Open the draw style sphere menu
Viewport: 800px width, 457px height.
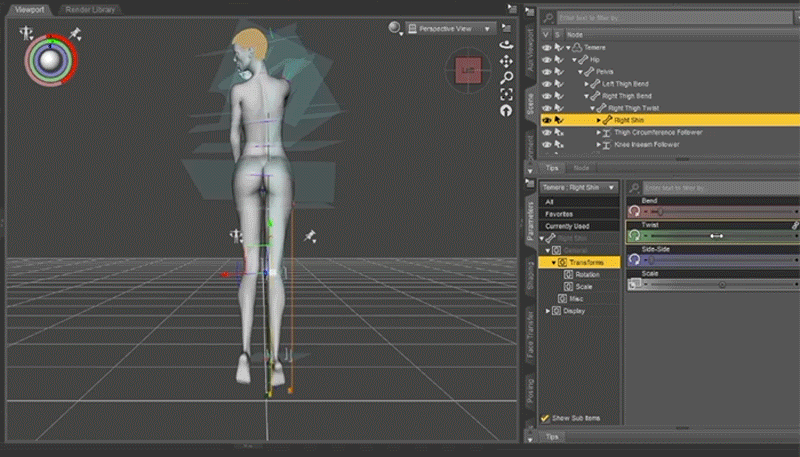395,29
